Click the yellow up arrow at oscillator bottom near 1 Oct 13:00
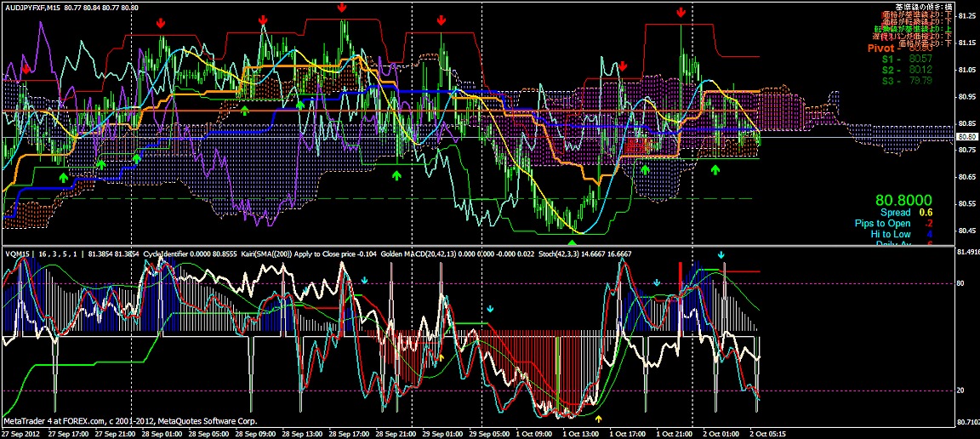980x439 pixels. pos(599,419)
